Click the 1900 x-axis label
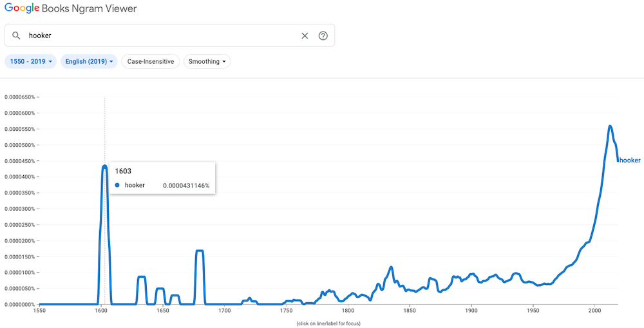 point(471,311)
